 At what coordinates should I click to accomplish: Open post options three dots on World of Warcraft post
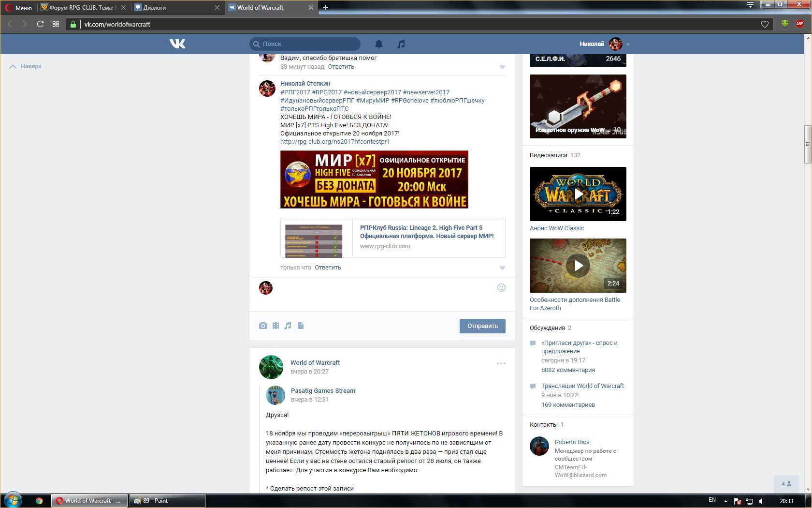pyautogui.click(x=501, y=363)
